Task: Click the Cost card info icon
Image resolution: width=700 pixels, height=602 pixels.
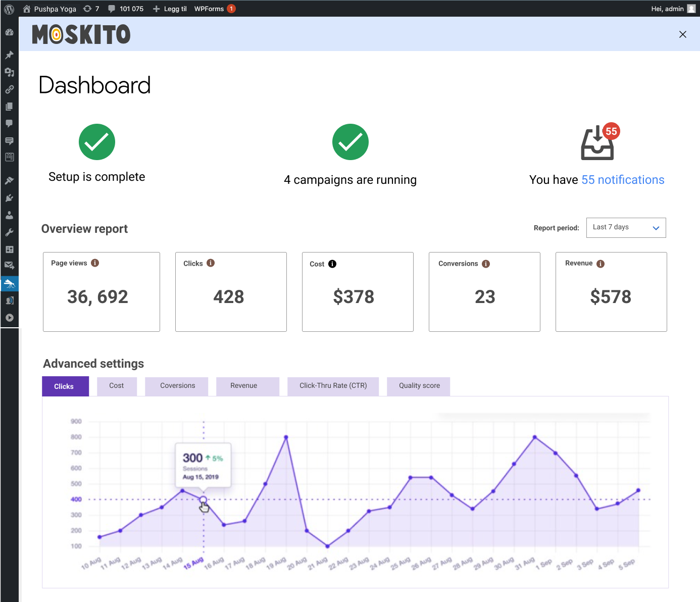Action: (332, 264)
